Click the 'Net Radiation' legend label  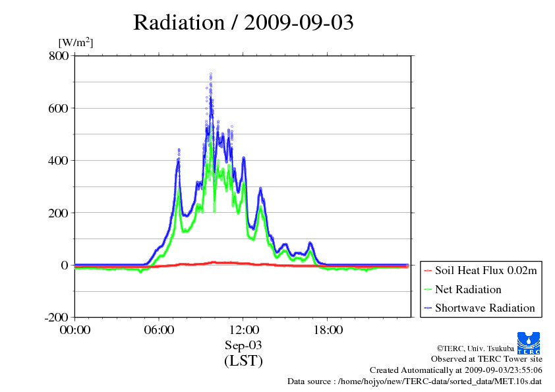pos(468,289)
